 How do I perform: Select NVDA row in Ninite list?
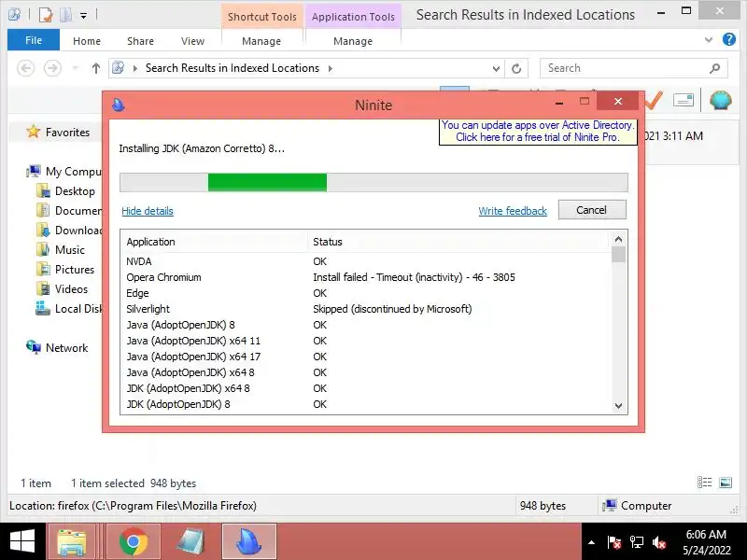coord(365,261)
